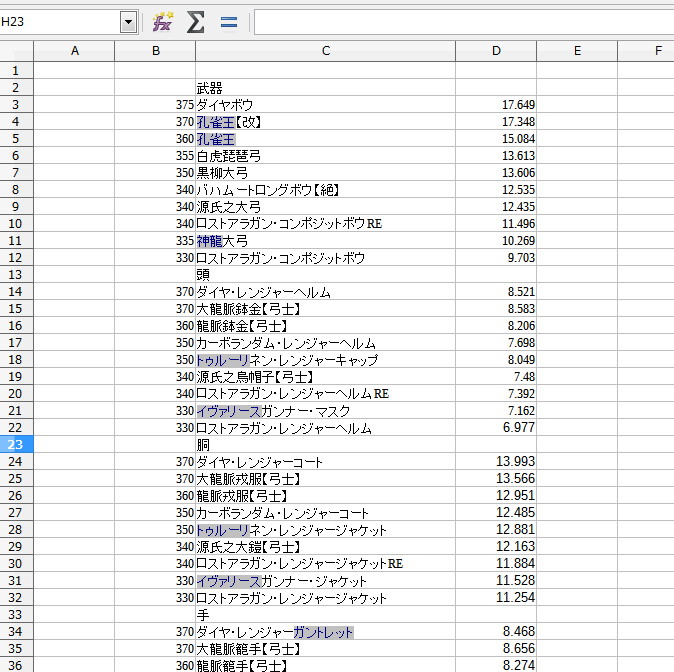Image resolution: width=674 pixels, height=672 pixels.
Task: Click cell containing ロストアラガン・レンジャーヘルムRE
Action: 325,393
